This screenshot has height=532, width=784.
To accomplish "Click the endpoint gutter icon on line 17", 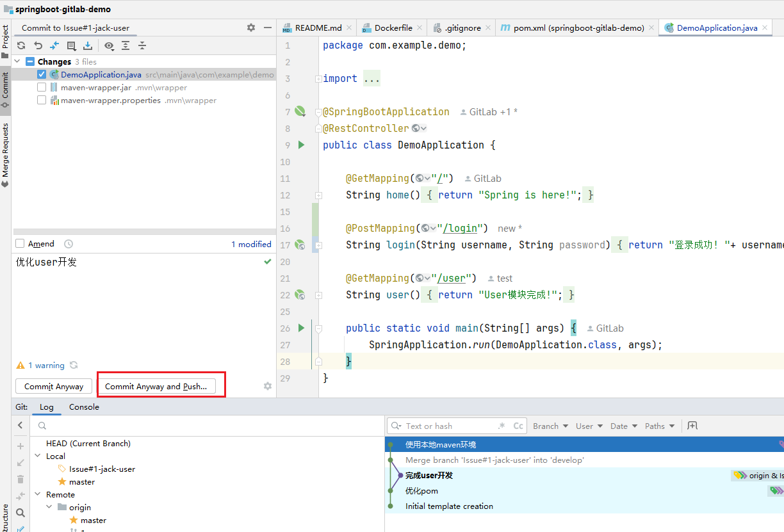I will point(300,245).
